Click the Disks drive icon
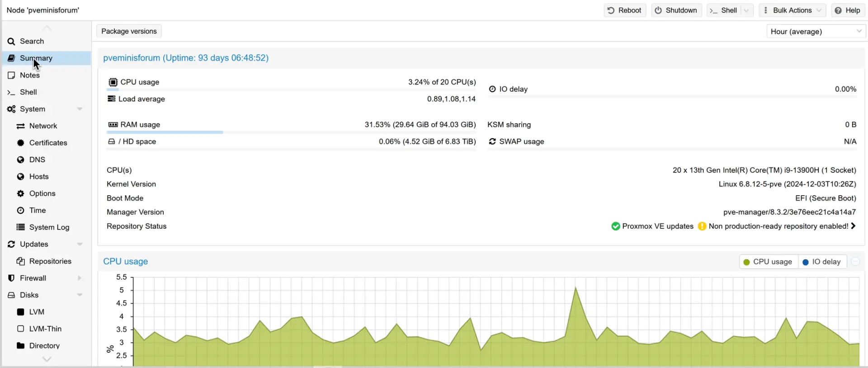The width and height of the screenshot is (868, 368). (x=11, y=295)
